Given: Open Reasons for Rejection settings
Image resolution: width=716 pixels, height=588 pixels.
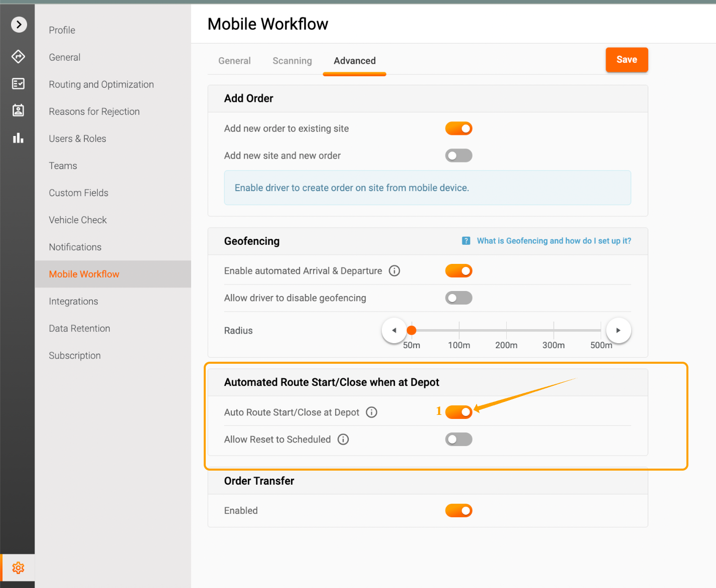Looking at the screenshot, I should pyautogui.click(x=94, y=111).
